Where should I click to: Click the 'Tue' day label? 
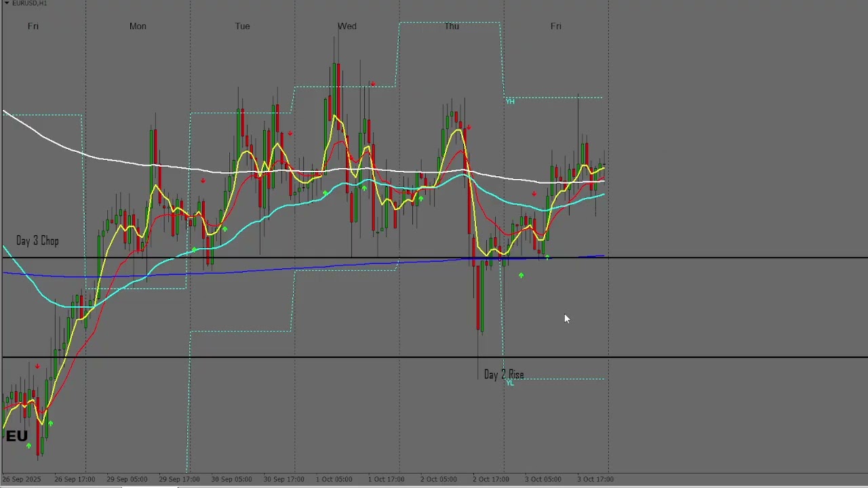pyautogui.click(x=242, y=26)
